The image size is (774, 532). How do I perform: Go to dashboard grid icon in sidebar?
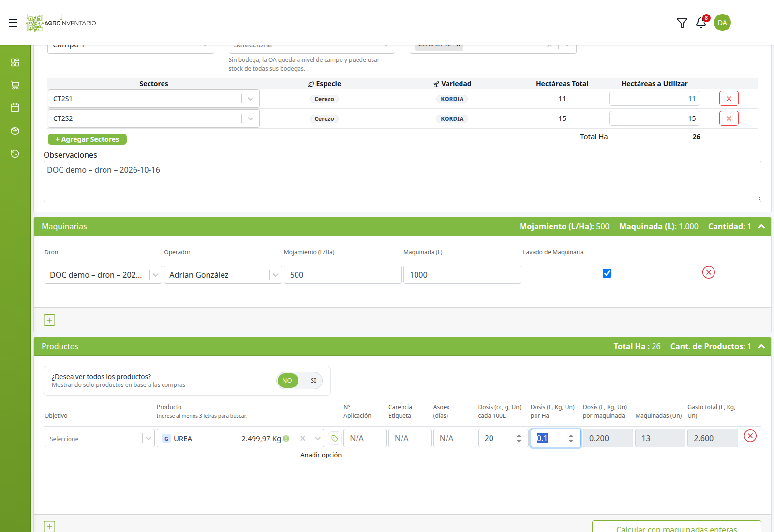point(15,62)
